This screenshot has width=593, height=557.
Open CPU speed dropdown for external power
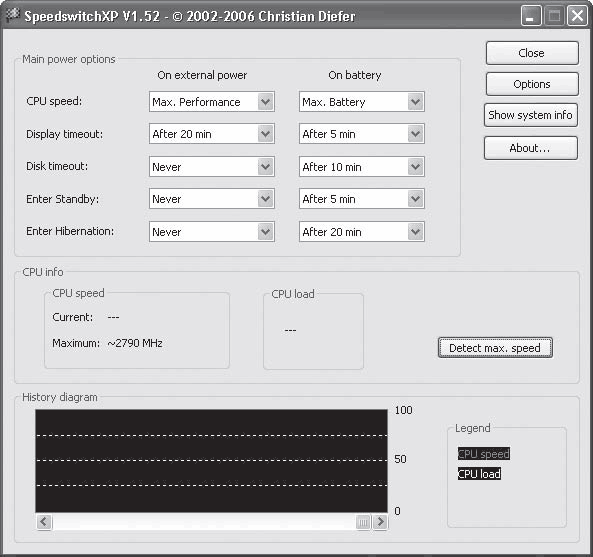212,102
